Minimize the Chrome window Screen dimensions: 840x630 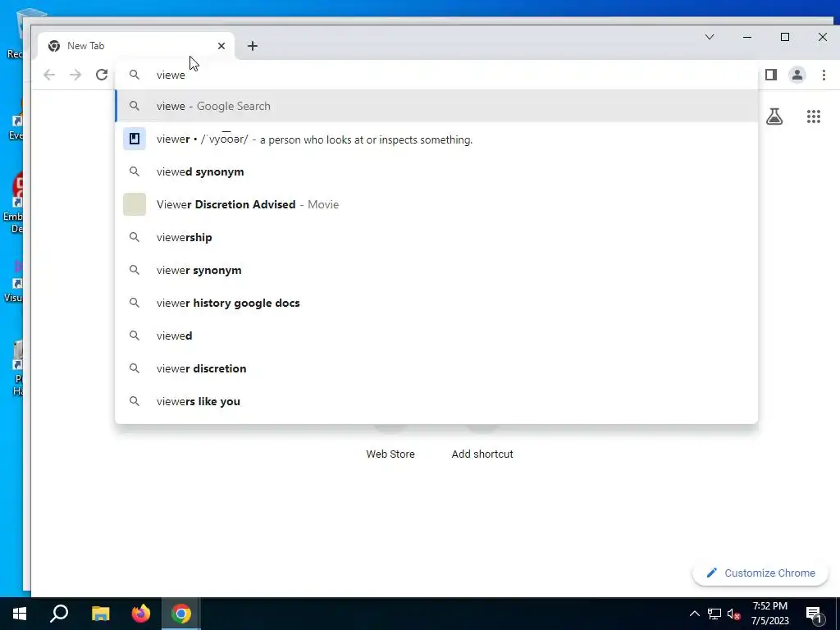point(747,37)
